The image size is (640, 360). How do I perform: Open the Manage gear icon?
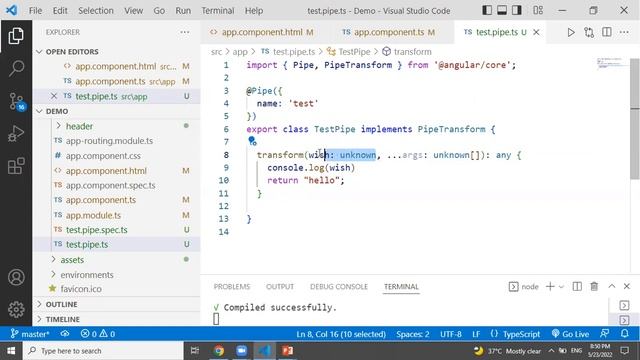[16, 309]
